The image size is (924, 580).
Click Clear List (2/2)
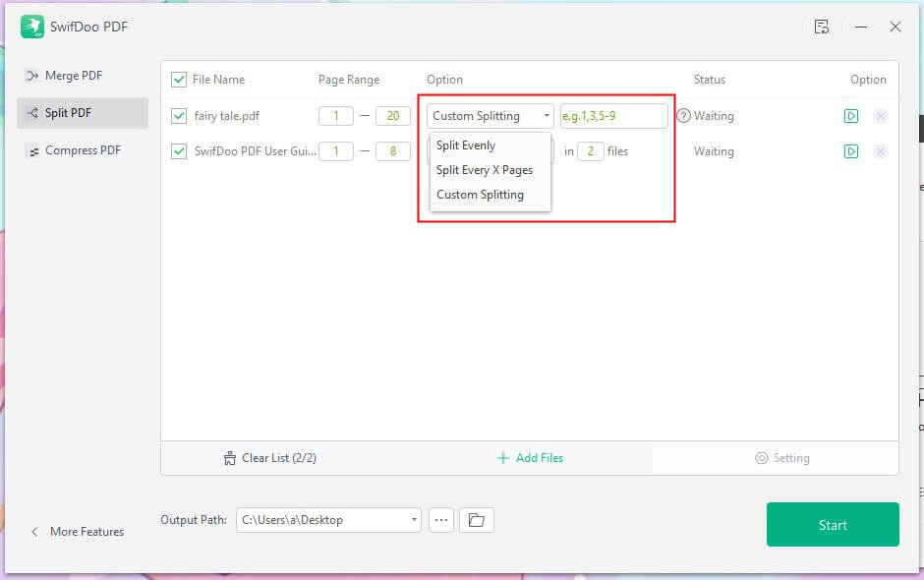click(270, 458)
